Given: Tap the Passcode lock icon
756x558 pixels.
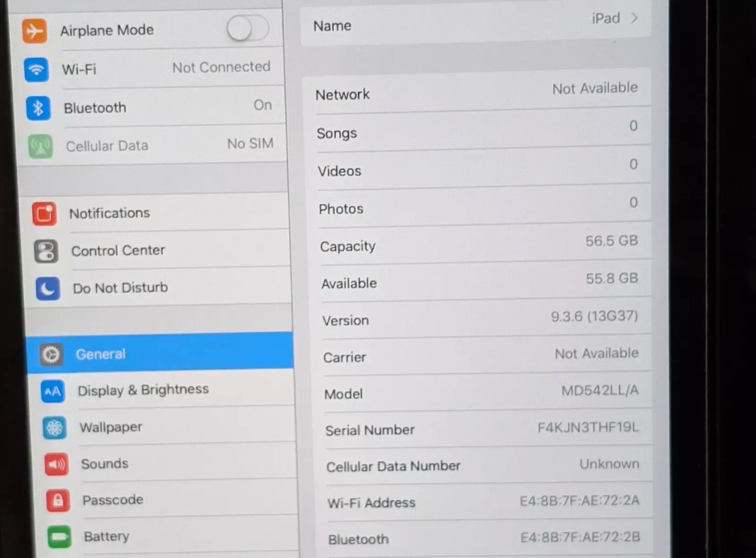Looking at the screenshot, I should click(x=57, y=501).
